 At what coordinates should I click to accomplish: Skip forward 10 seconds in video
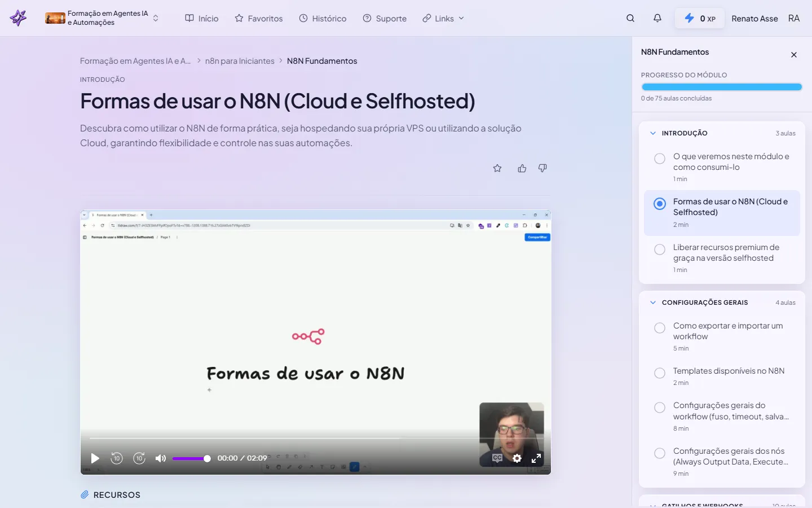139,458
